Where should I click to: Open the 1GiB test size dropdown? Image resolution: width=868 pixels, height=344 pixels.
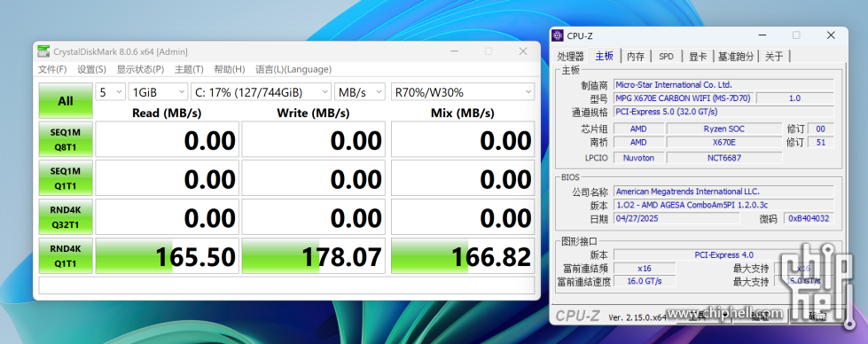(159, 92)
